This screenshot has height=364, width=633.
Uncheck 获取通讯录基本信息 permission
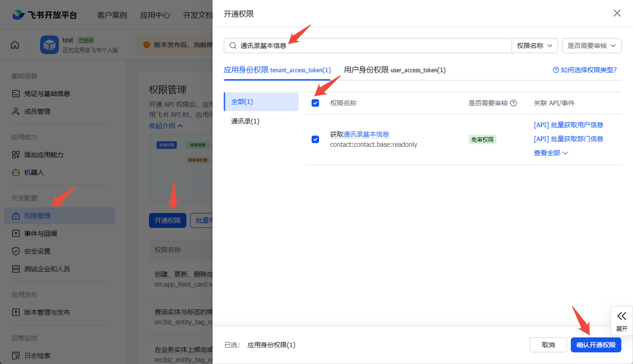(315, 139)
